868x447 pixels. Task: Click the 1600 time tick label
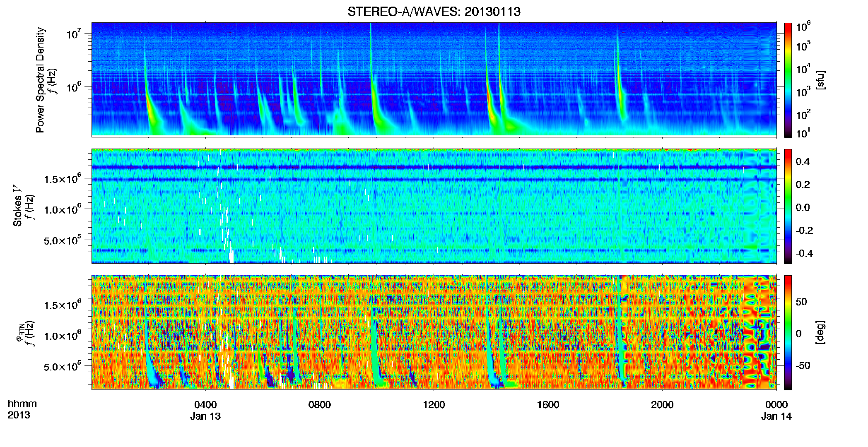click(548, 404)
